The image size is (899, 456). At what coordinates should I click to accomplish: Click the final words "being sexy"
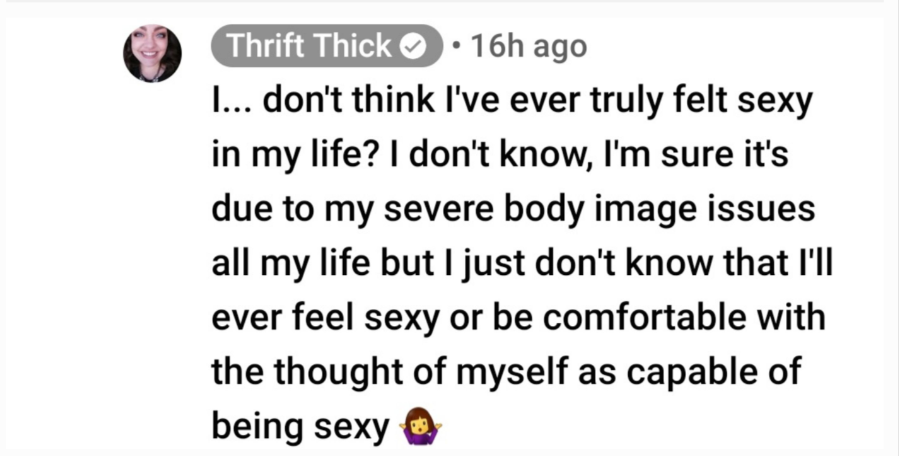tap(300, 427)
